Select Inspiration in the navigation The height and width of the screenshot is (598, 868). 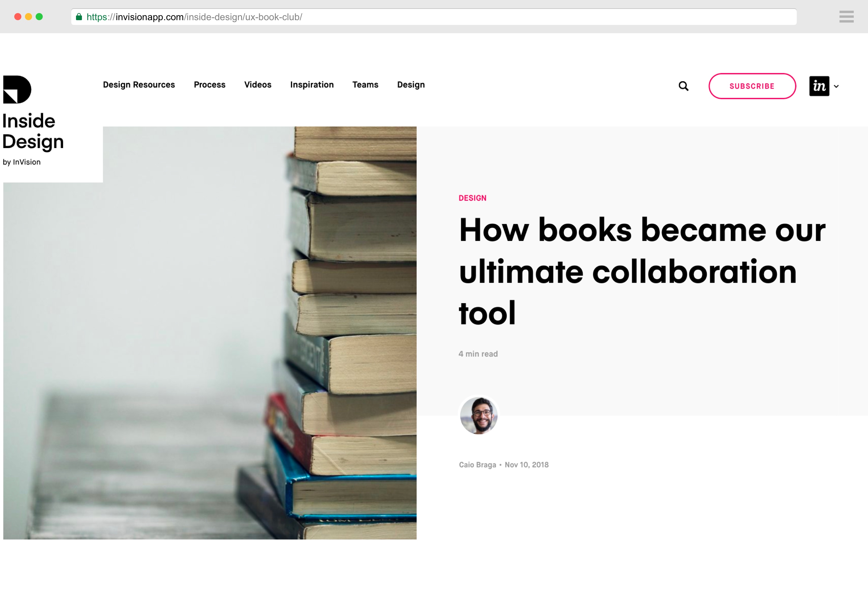point(312,85)
